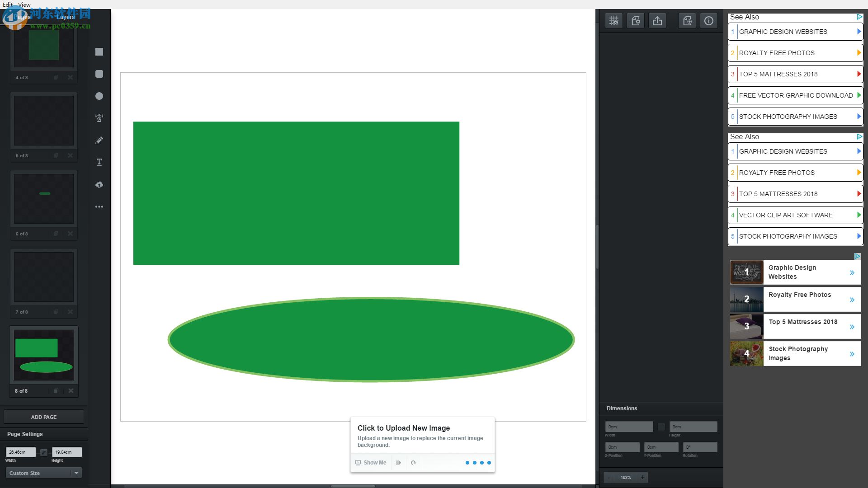Open the info panel from top toolbar
Screen dimensions: 868x488
pos(709,20)
